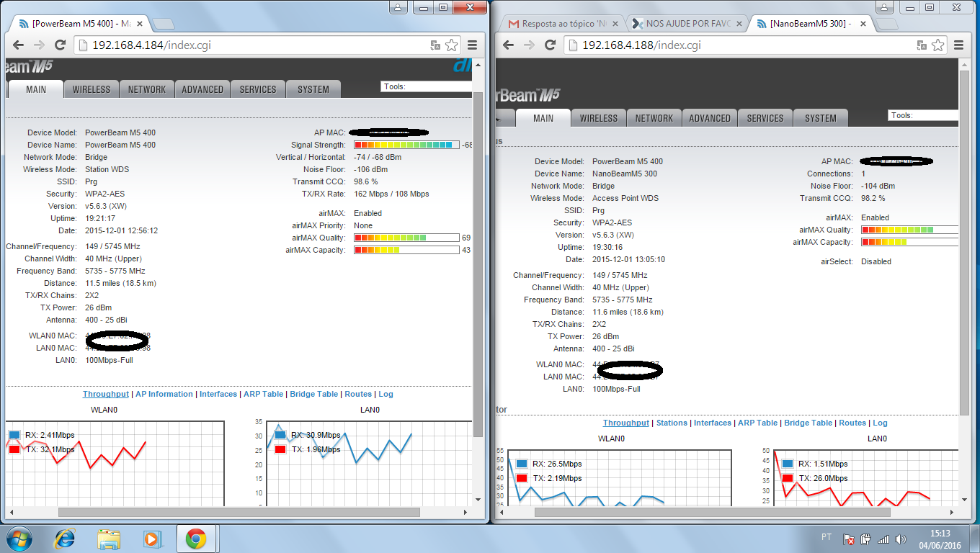Open Windows Media Player from taskbar
This screenshot has width=980, height=553.
tap(152, 539)
